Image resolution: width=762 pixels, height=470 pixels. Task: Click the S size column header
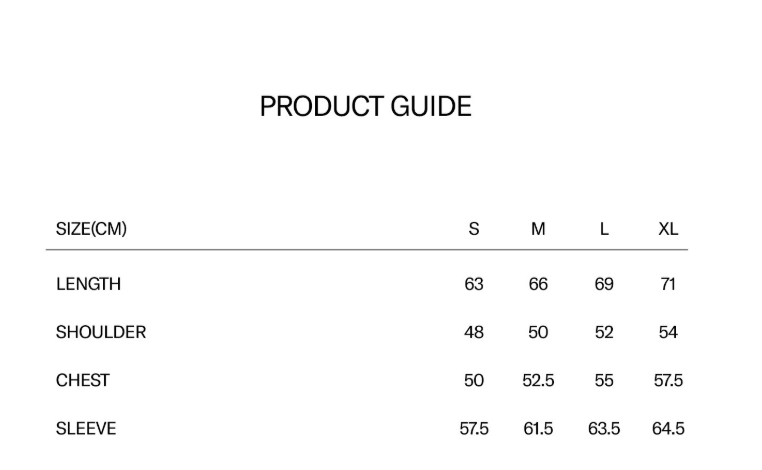[474, 229]
